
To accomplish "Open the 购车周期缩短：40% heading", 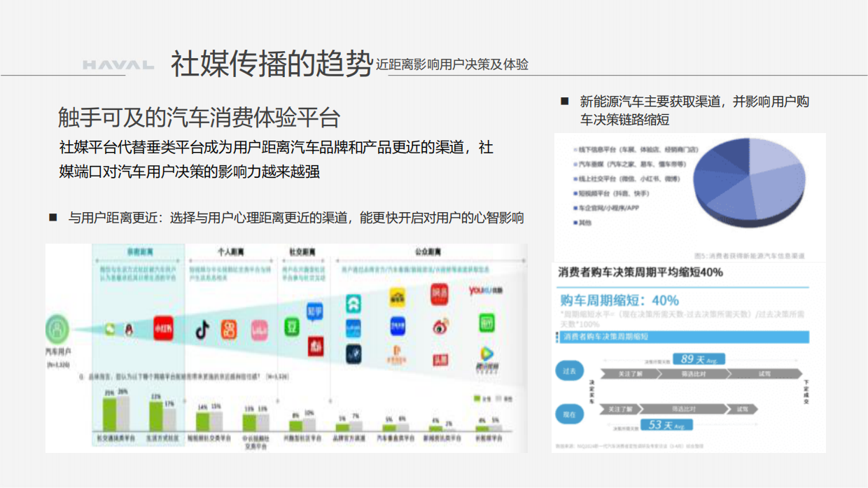I will tap(619, 300).
